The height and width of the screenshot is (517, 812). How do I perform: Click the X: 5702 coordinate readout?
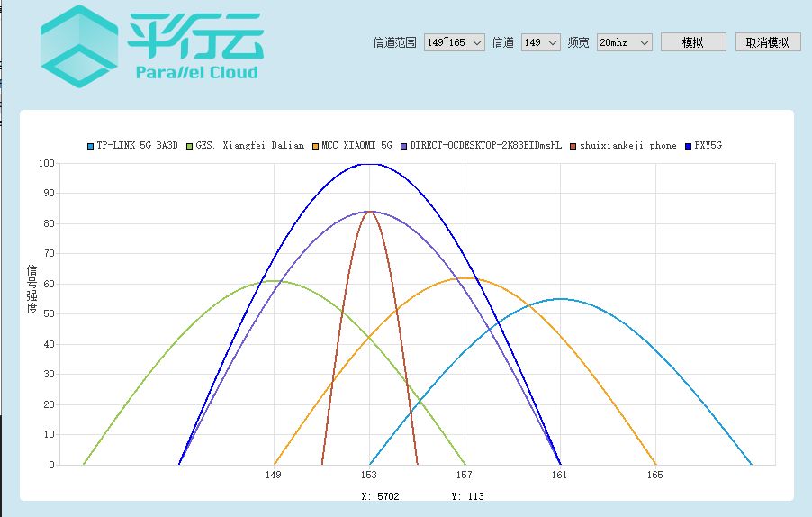[x=381, y=496]
